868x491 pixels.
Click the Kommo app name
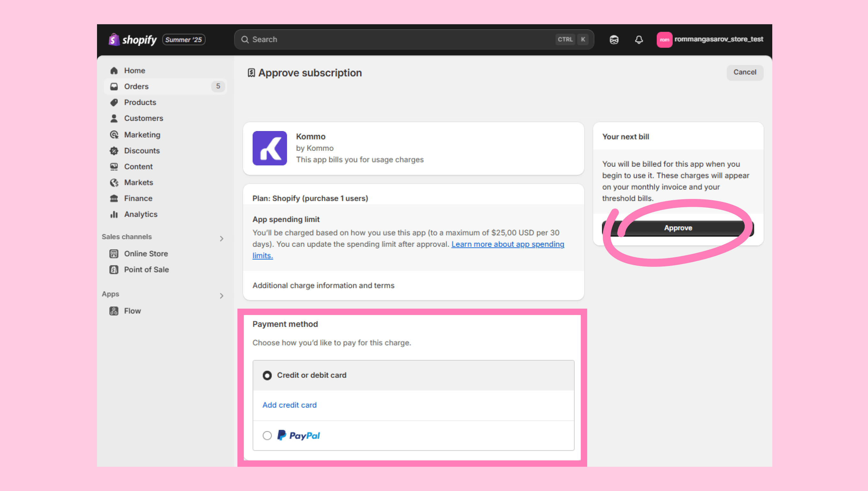coord(311,136)
